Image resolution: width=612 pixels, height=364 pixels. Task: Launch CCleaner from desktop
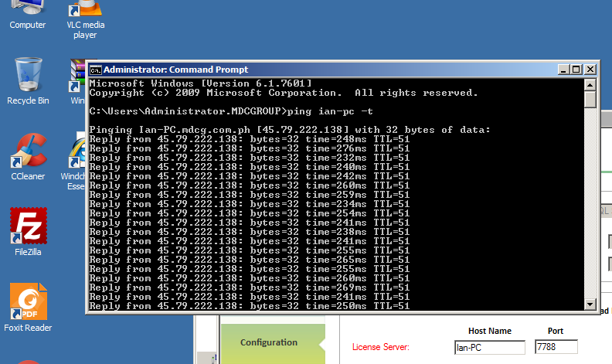(x=28, y=157)
